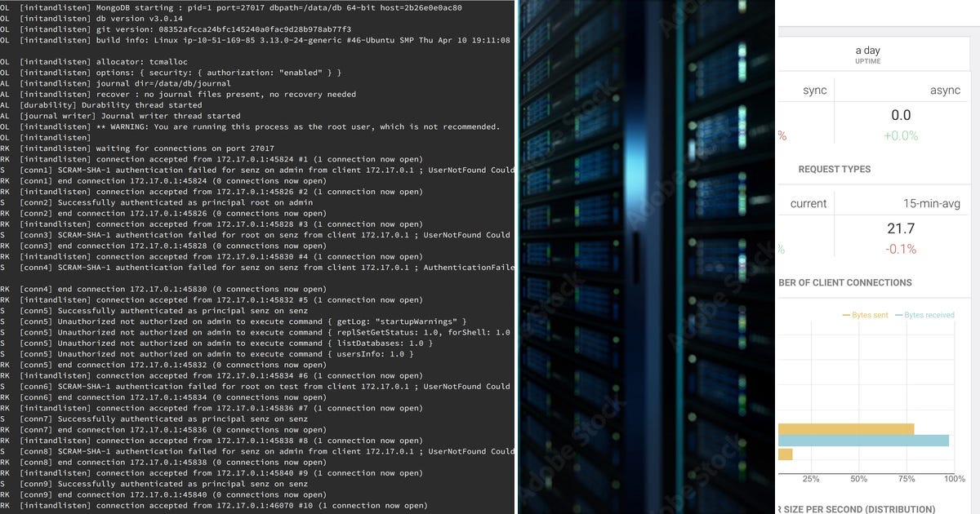Select the async metrics column header

click(945, 90)
